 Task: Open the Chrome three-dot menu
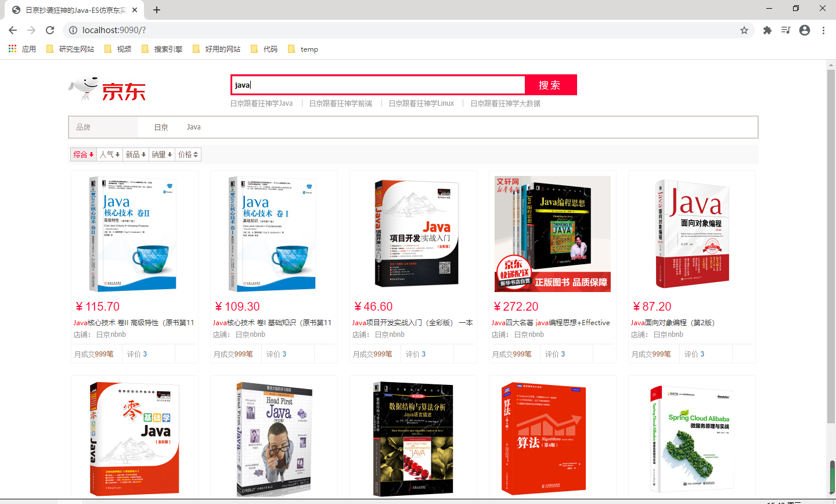(823, 30)
